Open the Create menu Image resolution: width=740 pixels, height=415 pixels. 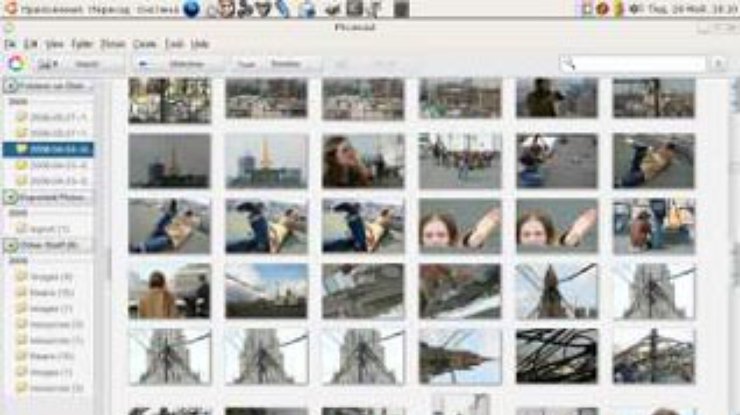click(144, 44)
